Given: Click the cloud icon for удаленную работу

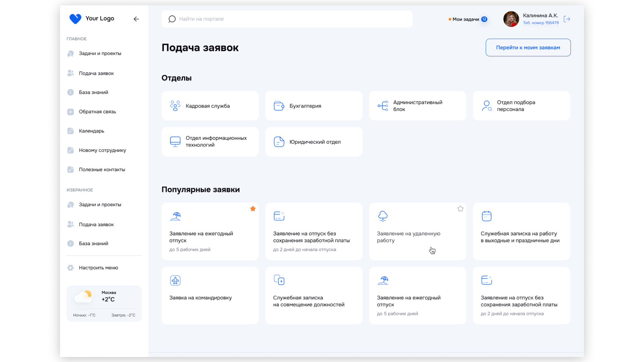Looking at the screenshot, I should [383, 216].
